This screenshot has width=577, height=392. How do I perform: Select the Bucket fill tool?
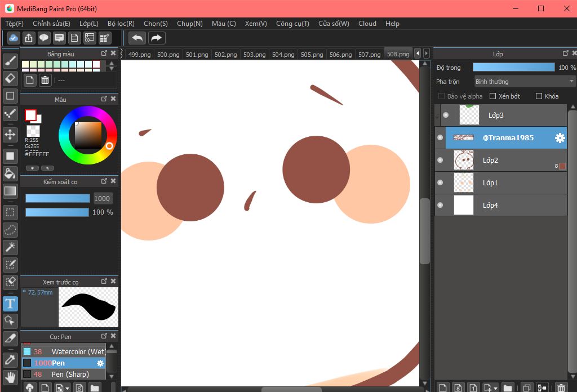pyautogui.click(x=10, y=173)
